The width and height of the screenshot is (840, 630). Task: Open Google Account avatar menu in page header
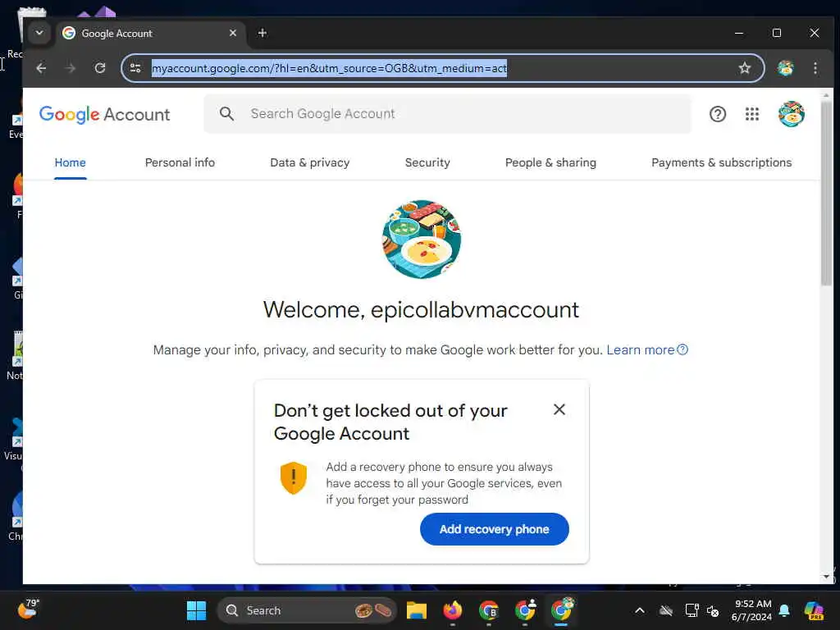(792, 114)
